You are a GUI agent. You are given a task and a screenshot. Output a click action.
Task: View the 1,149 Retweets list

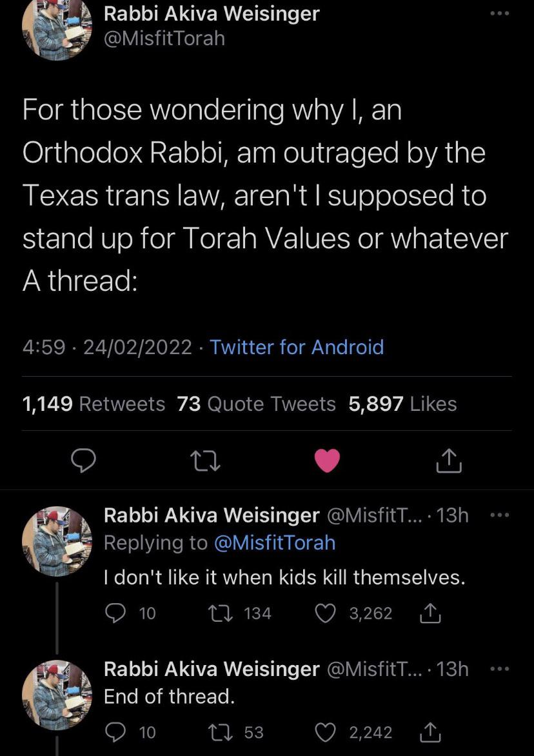click(x=94, y=404)
